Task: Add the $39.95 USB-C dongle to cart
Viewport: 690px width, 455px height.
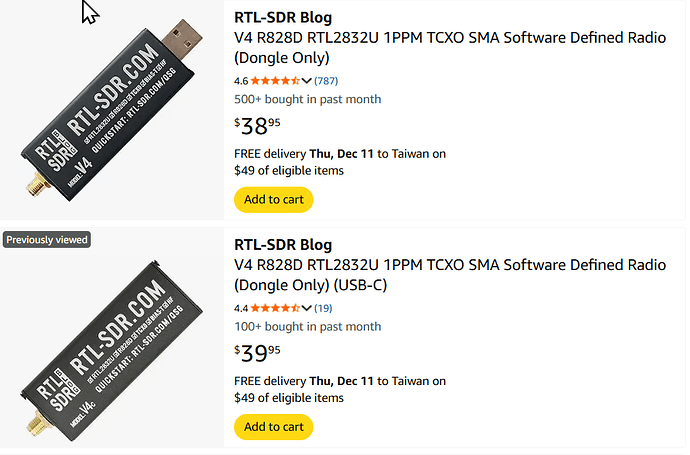Action: 273,427
